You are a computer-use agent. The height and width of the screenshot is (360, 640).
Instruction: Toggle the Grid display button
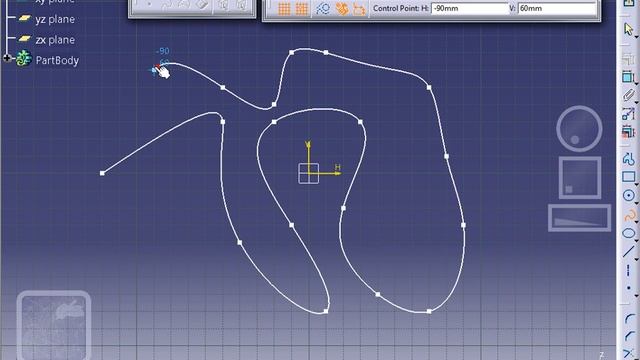click(x=284, y=9)
